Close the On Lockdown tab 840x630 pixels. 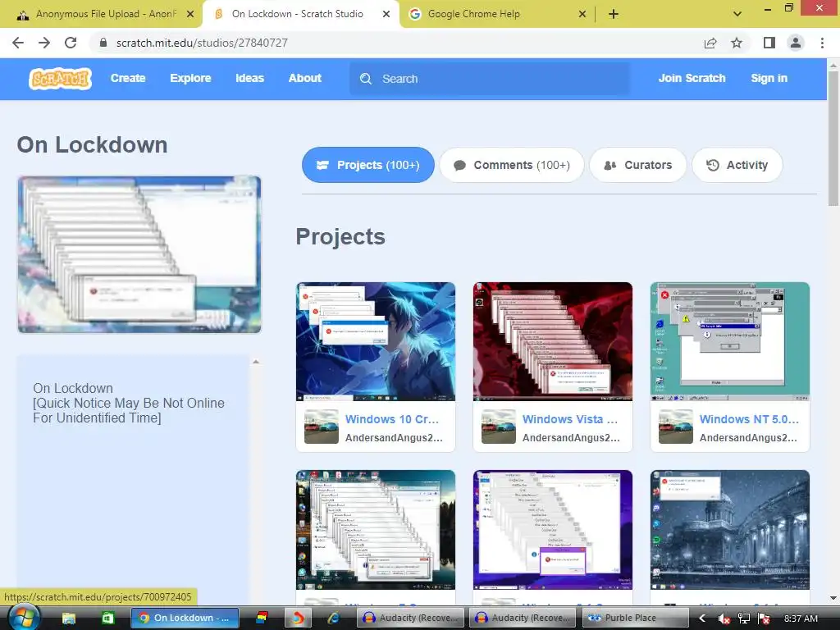click(386, 15)
